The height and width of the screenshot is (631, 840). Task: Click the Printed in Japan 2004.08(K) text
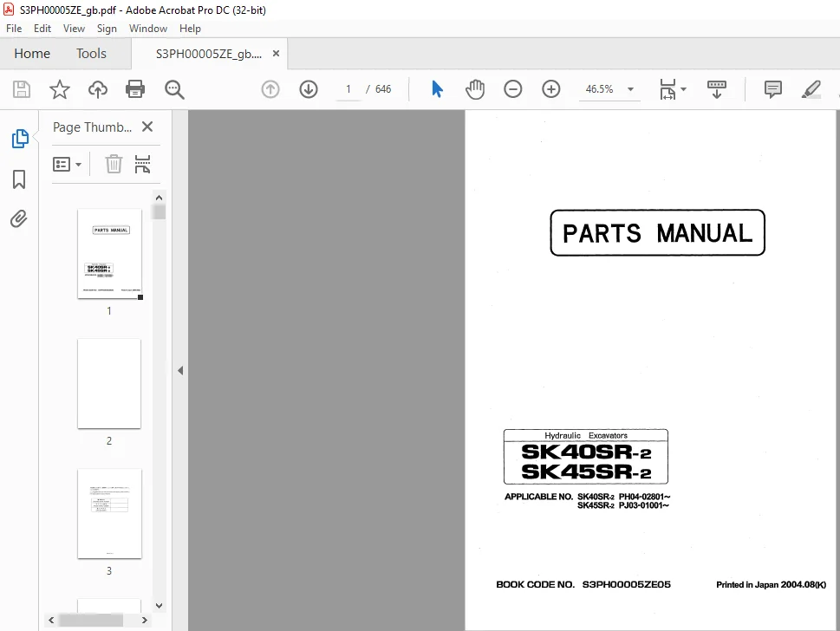tap(771, 584)
